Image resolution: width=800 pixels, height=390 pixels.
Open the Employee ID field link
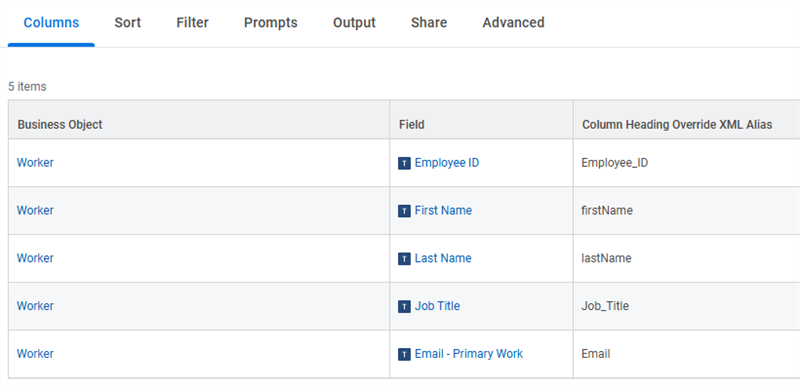pyautogui.click(x=447, y=163)
